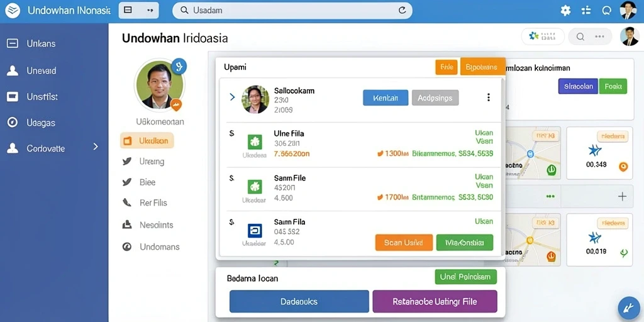Click the user avatar in the page header
The width and height of the screenshot is (644, 322).
click(629, 36)
